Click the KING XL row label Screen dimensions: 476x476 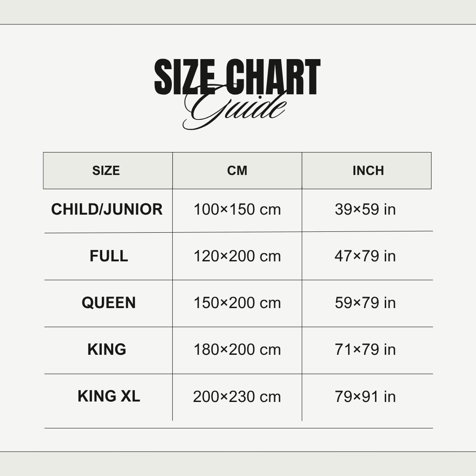click(109, 396)
